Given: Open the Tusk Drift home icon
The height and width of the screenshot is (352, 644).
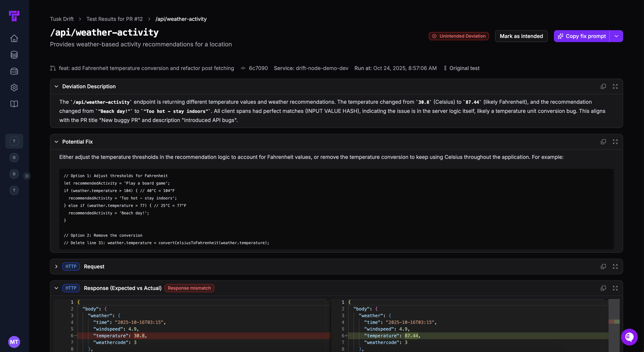Looking at the screenshot, I should point(14,38).
